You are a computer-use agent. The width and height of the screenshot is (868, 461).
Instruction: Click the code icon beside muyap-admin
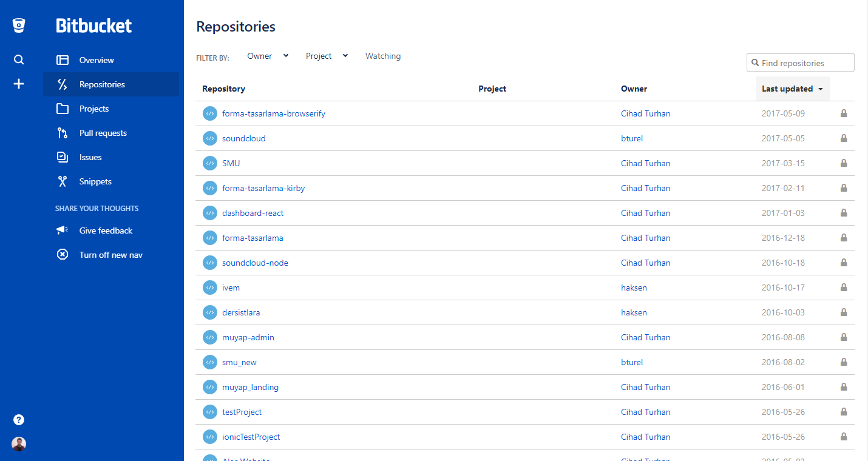[x=209, y=337]
